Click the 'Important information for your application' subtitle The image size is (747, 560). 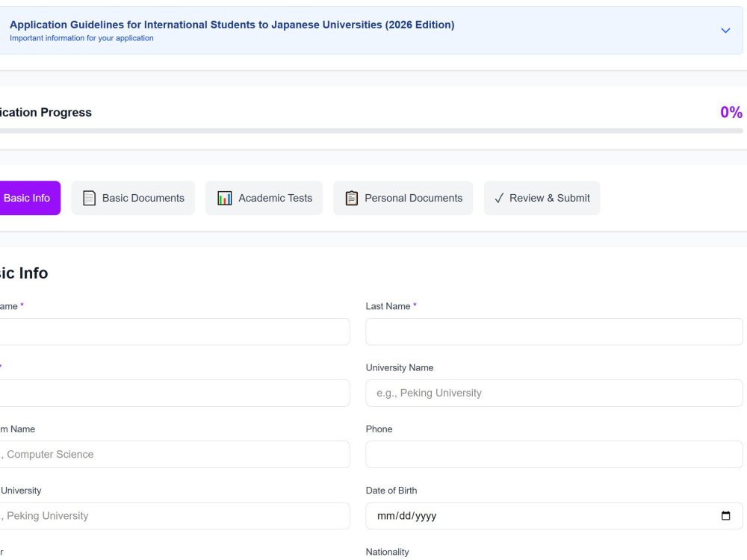click(x=81, y=38)
